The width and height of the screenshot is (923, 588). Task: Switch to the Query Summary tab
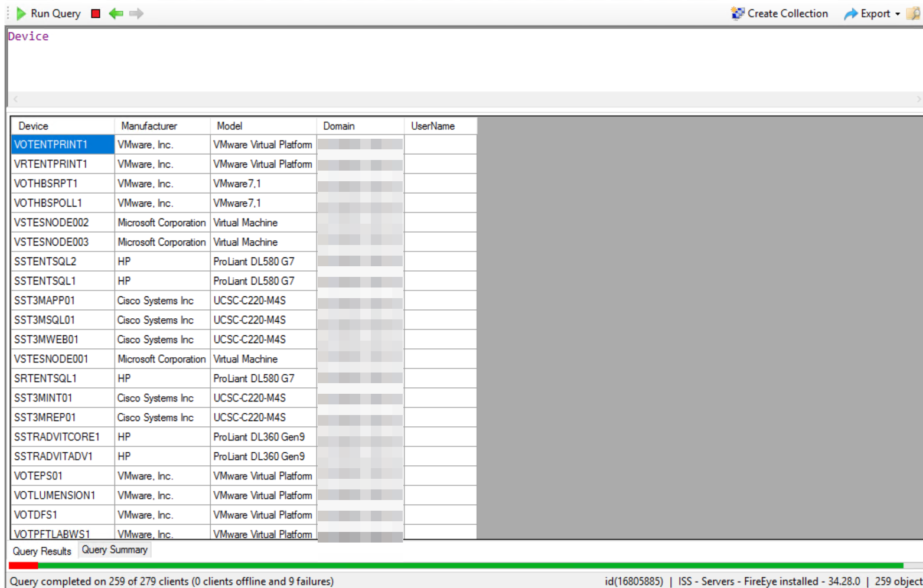click(115, 550)
